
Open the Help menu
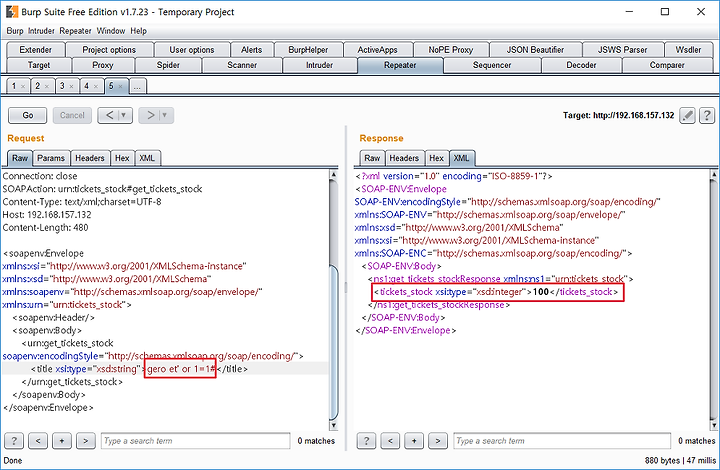[x=138, y=31]
